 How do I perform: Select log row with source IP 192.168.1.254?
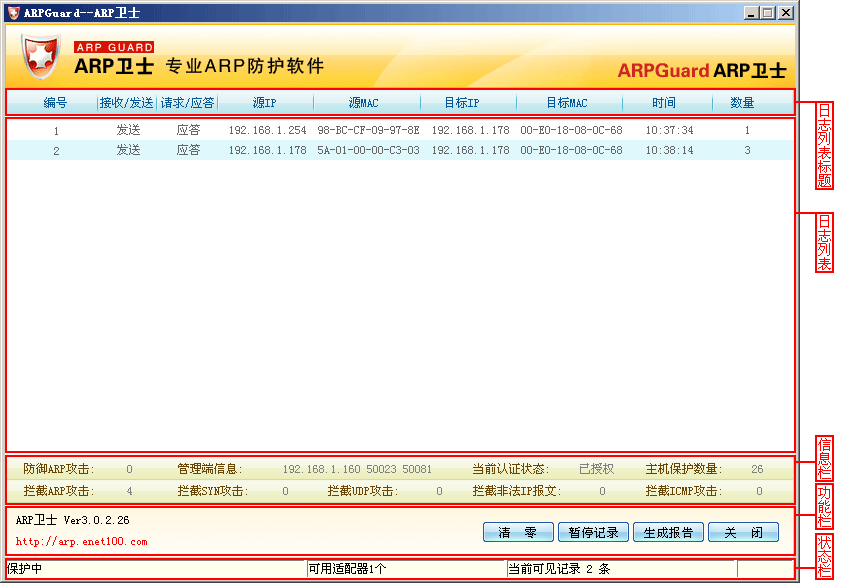tap(400, 130)
